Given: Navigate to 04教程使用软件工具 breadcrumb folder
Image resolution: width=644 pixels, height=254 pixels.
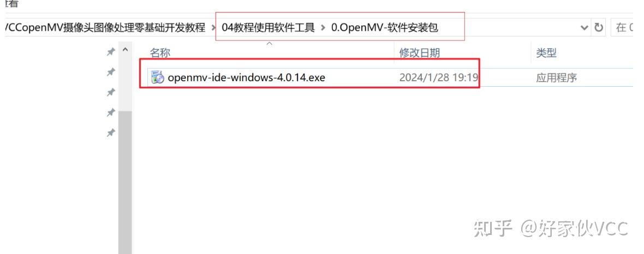Looking at the screenshot, I should [x=268, y=28].
